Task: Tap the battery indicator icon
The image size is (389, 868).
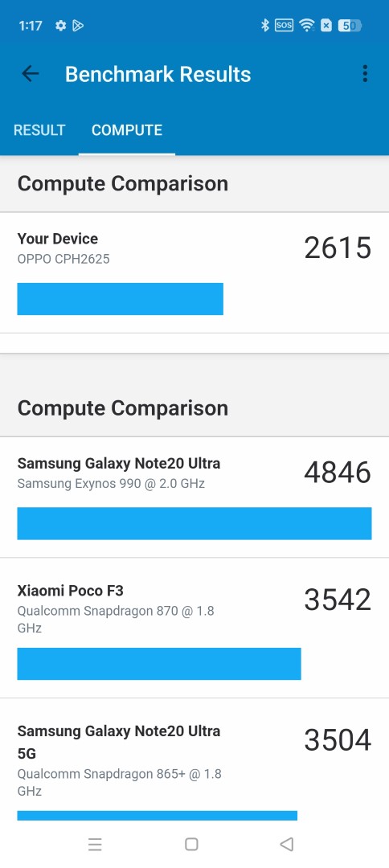Action: (x=350, y=25)
